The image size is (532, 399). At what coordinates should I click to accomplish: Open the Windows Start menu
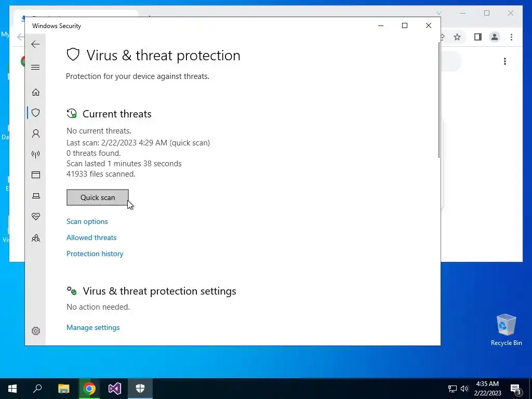[x=12, y=389]
